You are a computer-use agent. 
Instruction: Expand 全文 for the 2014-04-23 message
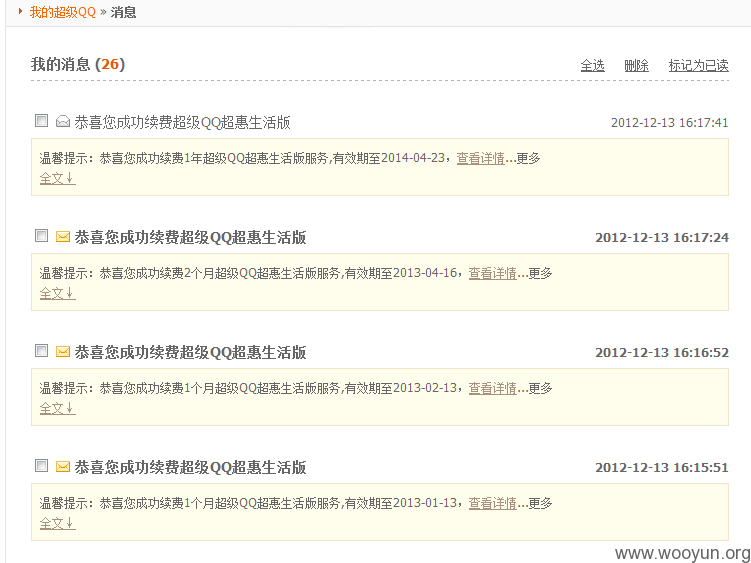click(x=57, y=178)
